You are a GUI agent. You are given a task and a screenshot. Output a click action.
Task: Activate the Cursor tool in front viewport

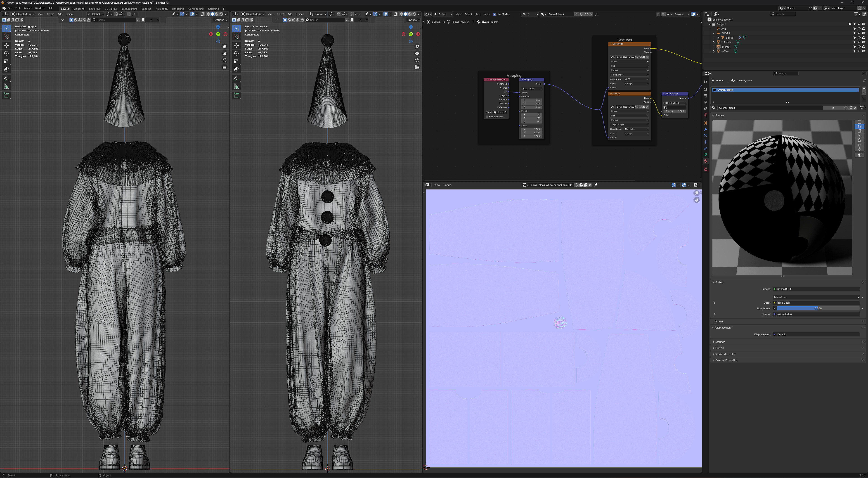point(237,36)
